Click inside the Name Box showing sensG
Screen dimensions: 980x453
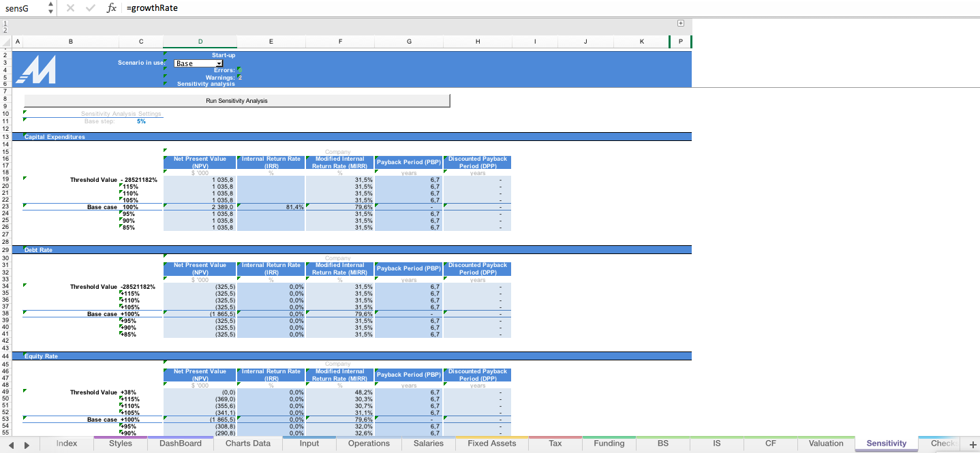(20, 8)
